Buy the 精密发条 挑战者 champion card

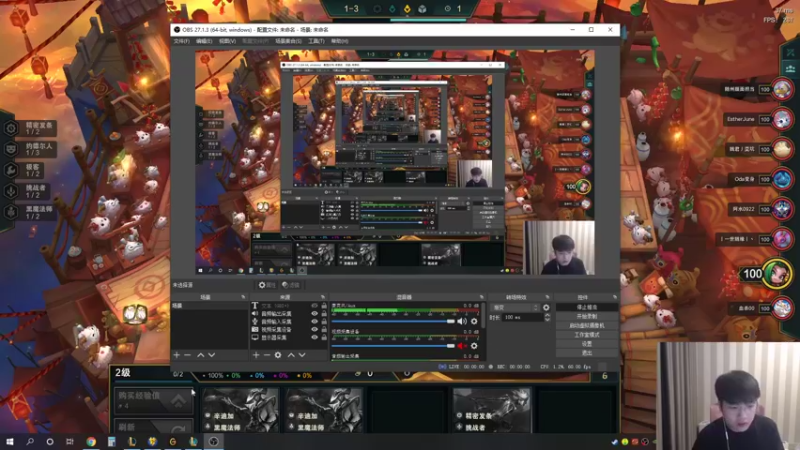491,409
